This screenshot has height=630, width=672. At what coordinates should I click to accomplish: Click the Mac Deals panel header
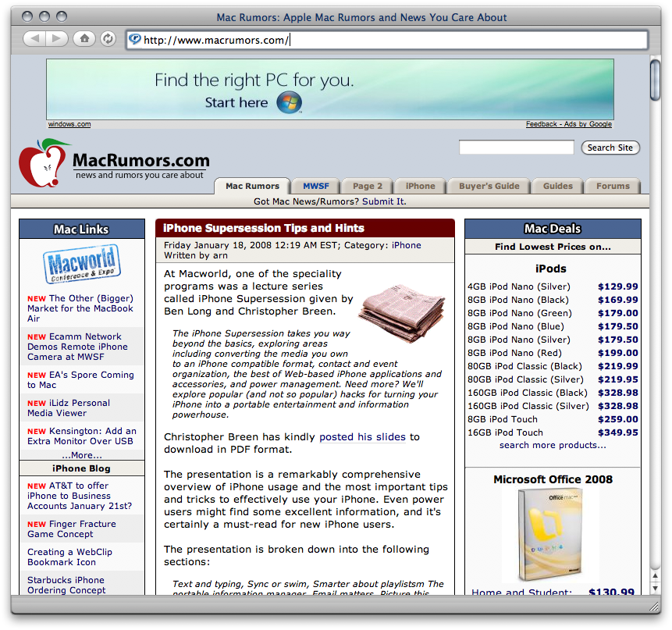tap(553, 229)
